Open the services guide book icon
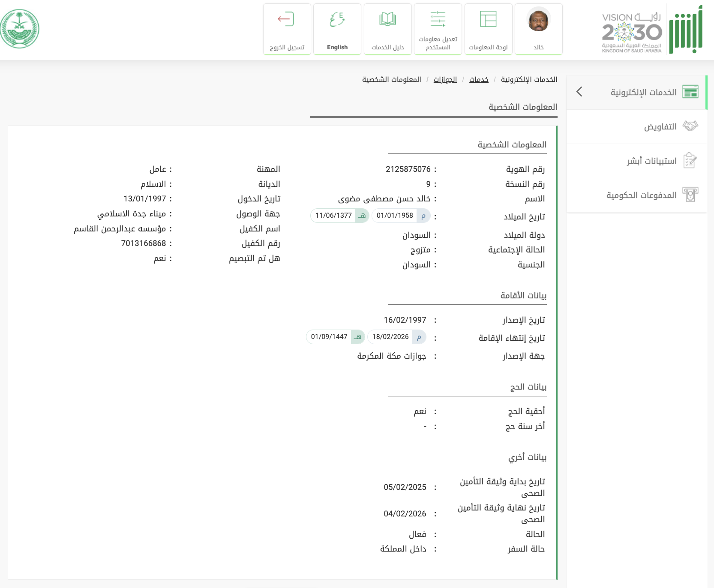The height and width of the screenshot is (588, 714). pyautogui.click(x=387, y=20)
